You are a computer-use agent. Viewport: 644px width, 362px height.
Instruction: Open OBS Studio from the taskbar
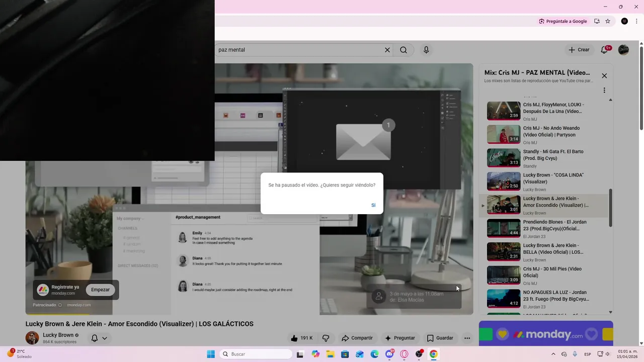tap(419, 354)
